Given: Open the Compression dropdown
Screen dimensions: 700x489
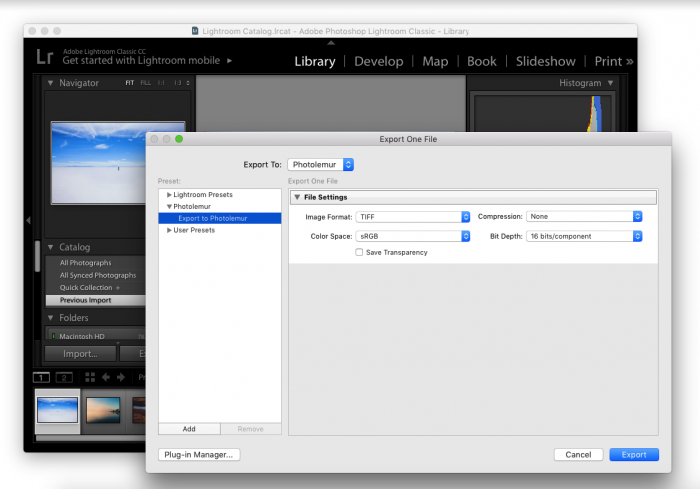Looking at the screenshot, I should (x=584, y=216).
